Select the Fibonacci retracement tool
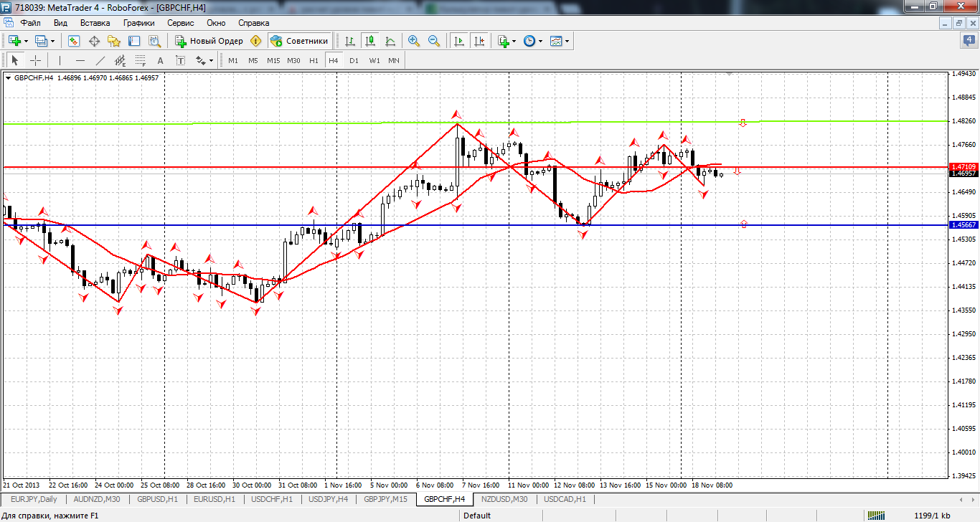This screenshot has width=980, height=522. pos(140,60)
